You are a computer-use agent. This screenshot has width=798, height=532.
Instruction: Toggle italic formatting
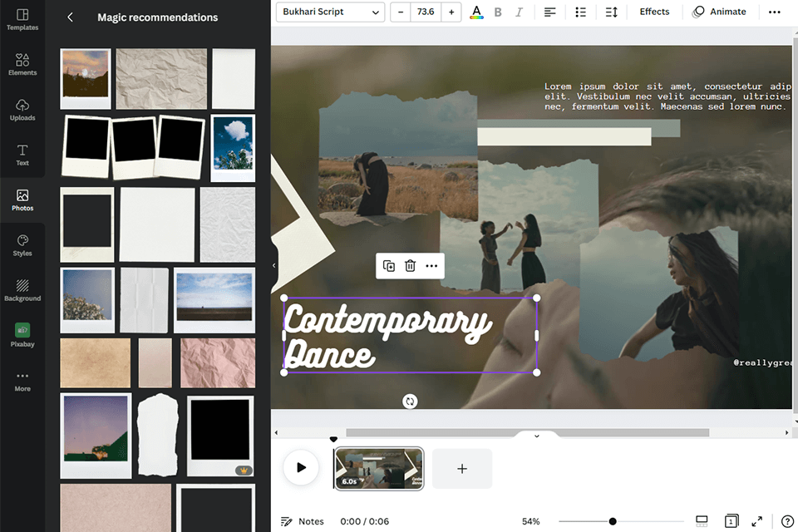tap(519, 12)
